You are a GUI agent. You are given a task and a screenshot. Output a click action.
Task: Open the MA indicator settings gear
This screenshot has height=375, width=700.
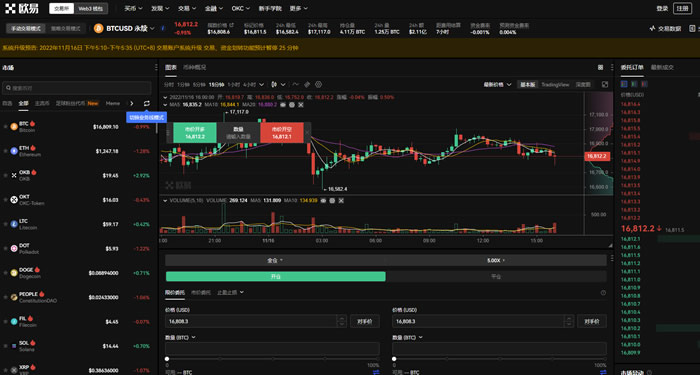tap(292, 104)
